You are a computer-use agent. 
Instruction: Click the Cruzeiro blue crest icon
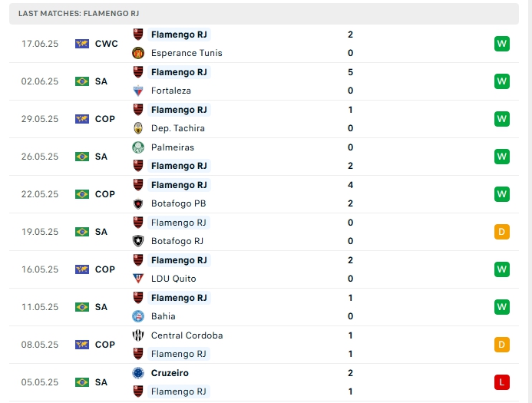click(x=138, y=373)
